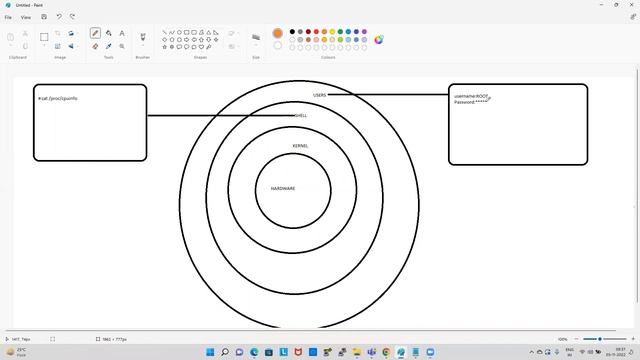This screenshot has height=360, width=640.
Task: Click the zoom in plus button
Action: (x=633, y=339)
